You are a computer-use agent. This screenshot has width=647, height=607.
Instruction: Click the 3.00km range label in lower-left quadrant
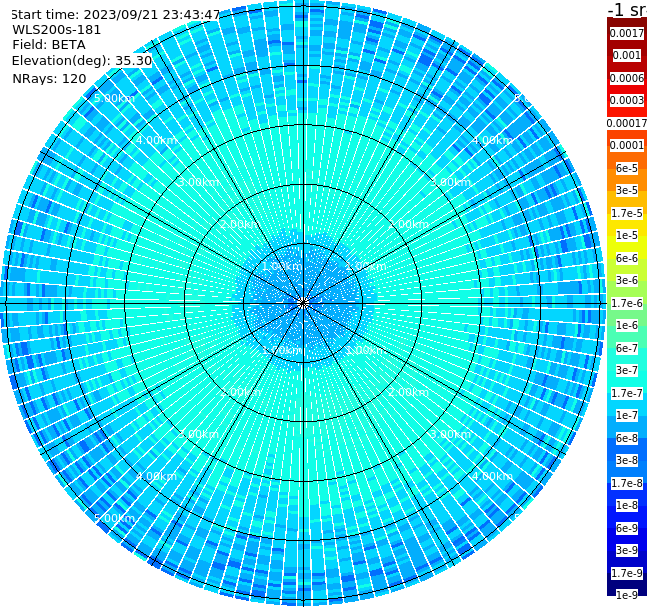tap(198, 434)
